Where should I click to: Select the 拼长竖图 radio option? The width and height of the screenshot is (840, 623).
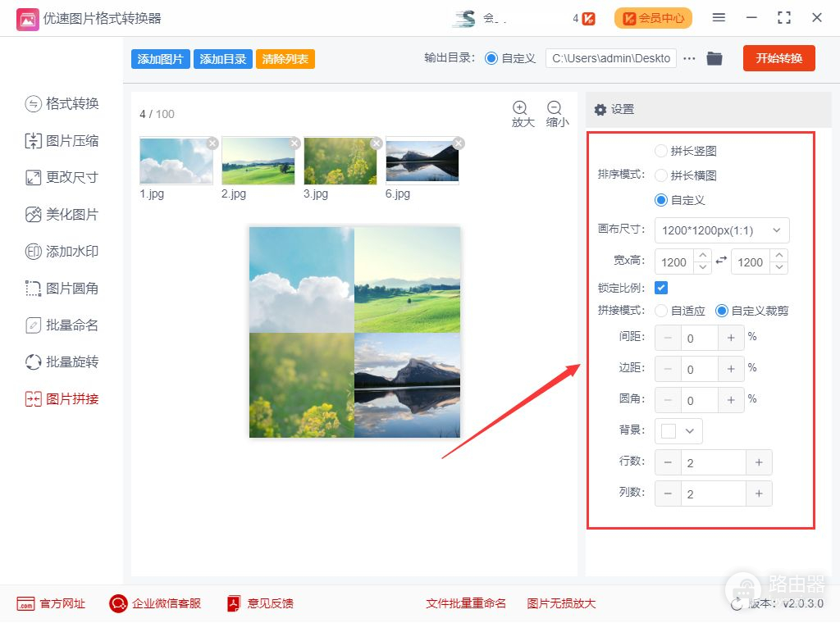tap(661, 151)
